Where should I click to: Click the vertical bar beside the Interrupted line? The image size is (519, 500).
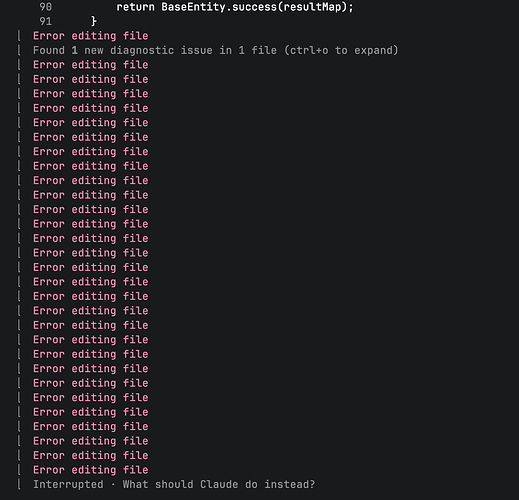(19, 484)
